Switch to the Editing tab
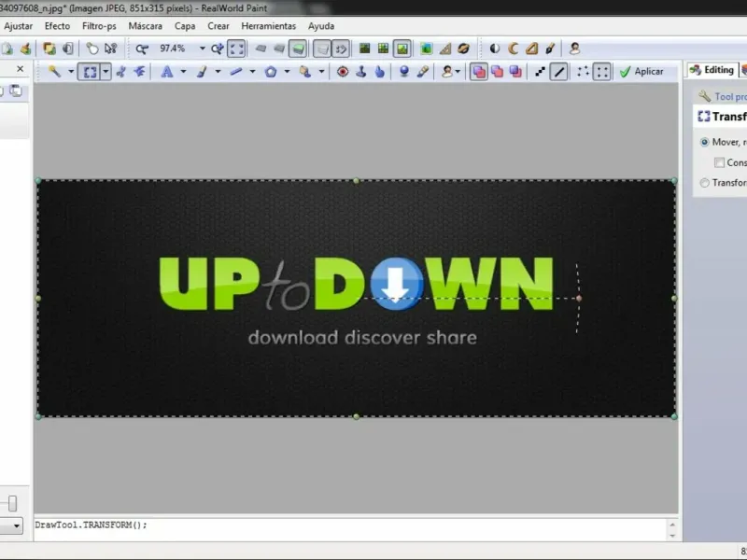Screen dimensions: 747x560 712,70
